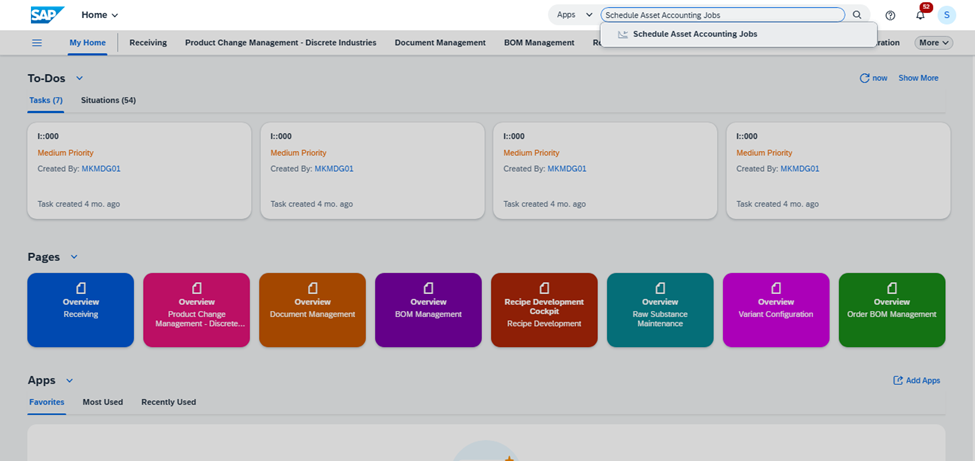Switch to Document Management tab
975x461 pixels.
440,43
